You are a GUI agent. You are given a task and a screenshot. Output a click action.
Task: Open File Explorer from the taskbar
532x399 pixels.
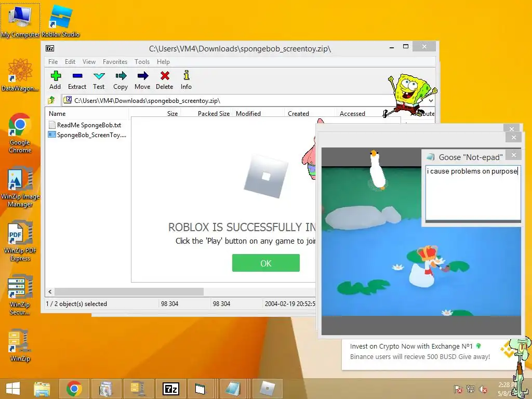[42, 389]
